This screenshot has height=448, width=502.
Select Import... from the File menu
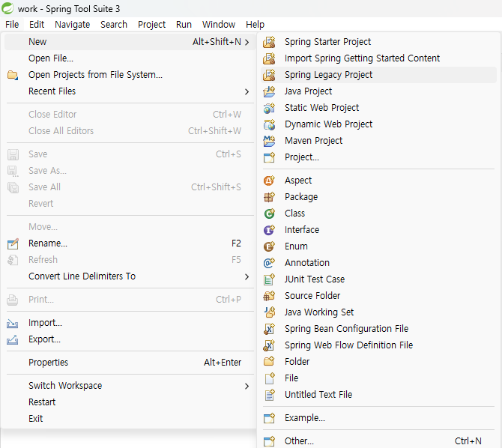130,323
